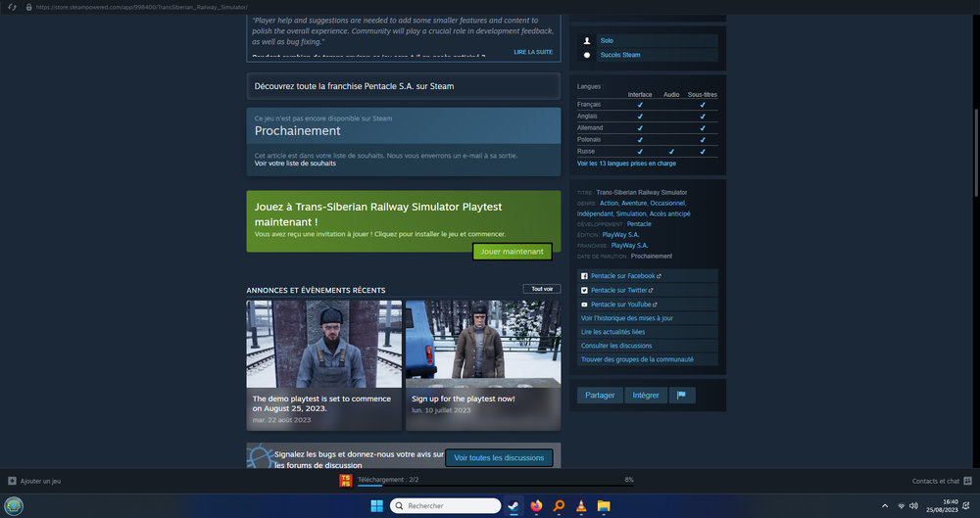Click PlayWay S.A. publisher link

coord(620,235)
